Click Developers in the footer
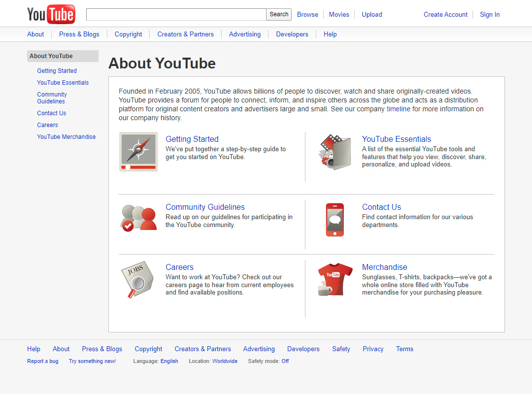 point(303,349)
